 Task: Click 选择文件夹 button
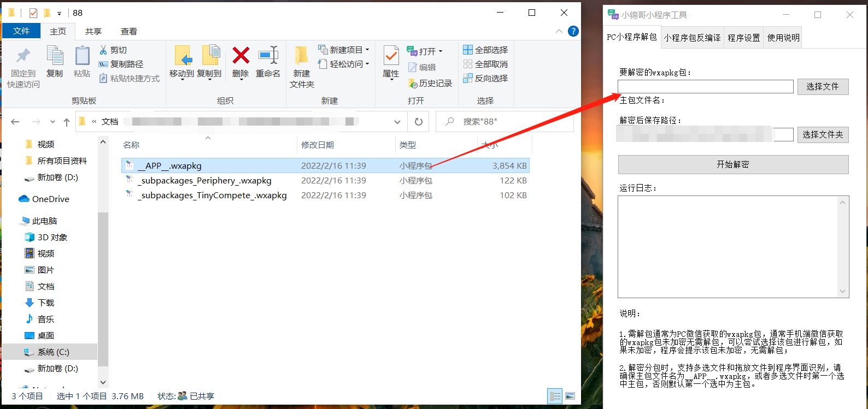(x=823, y=134)
